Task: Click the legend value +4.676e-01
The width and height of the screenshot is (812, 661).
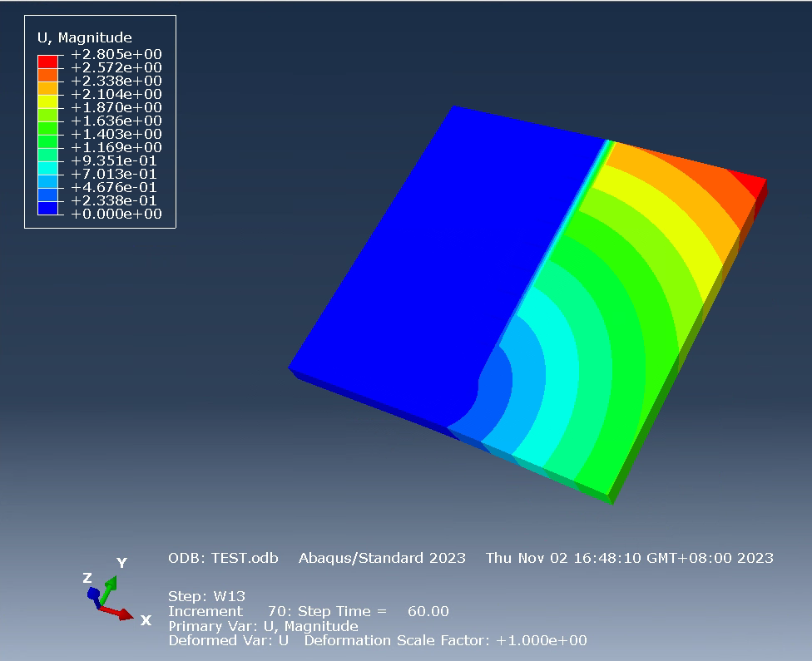Action: point(113,187)
